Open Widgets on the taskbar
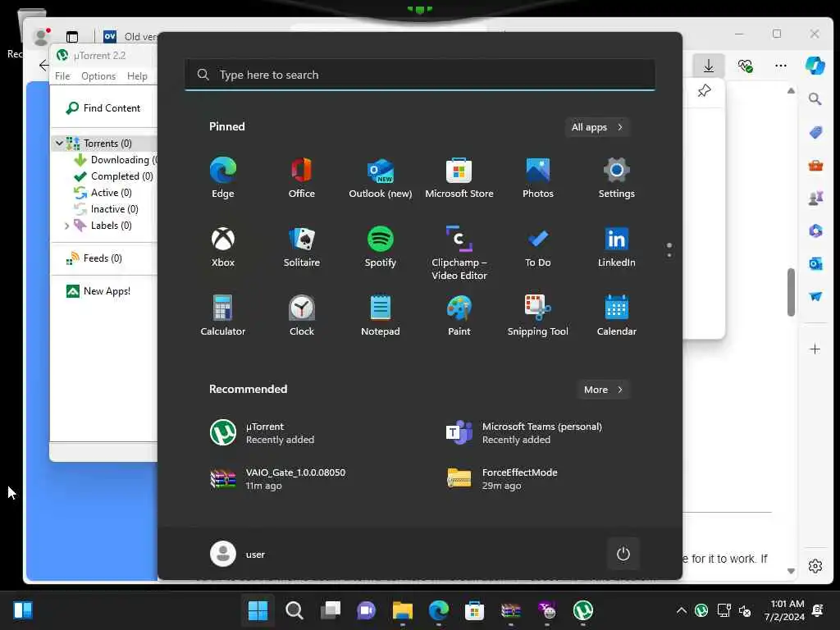Viewport: 840px width, 630px height. [22, 610]
